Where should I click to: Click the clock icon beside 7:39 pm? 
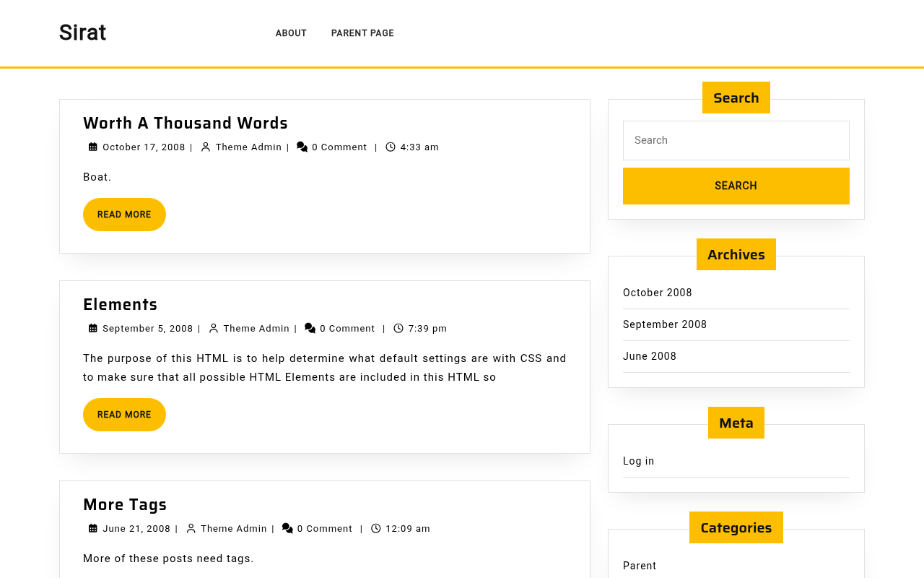click(398, 329)
